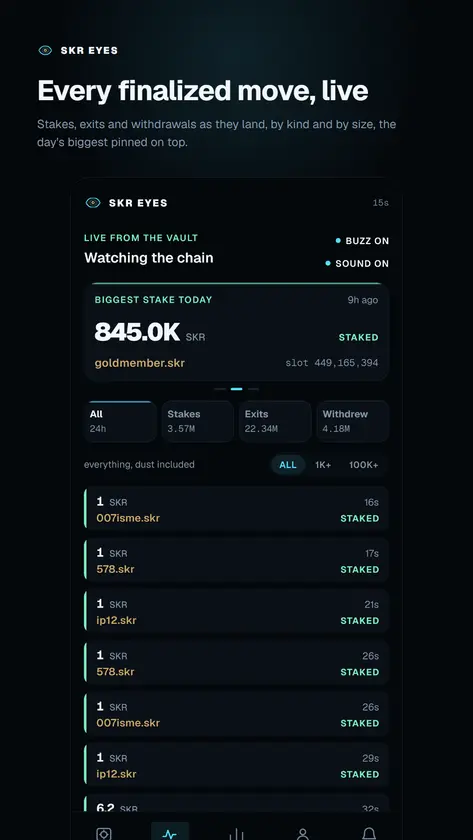
Task: Toggle SOUND ON setting
Action: click(x=357, y=264)
